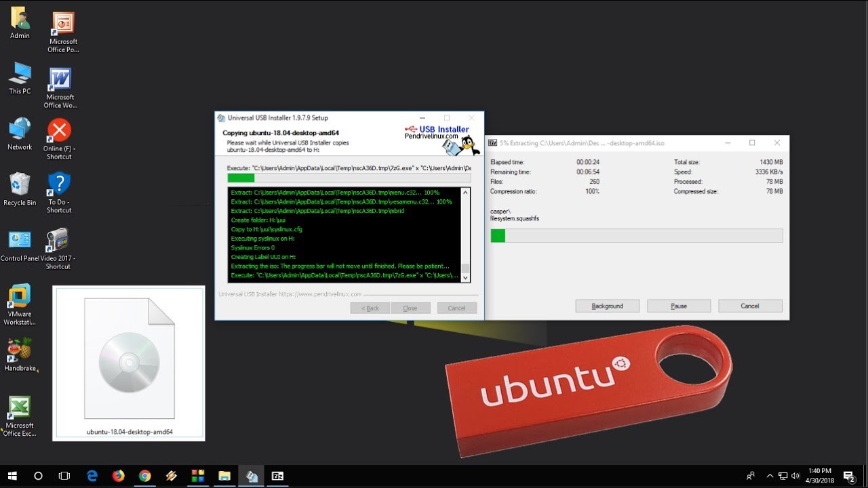Open the Action Center notifications icon
The width and height of the screenshot is (868, 488).
pyautogui.click(x=848, y=476)
